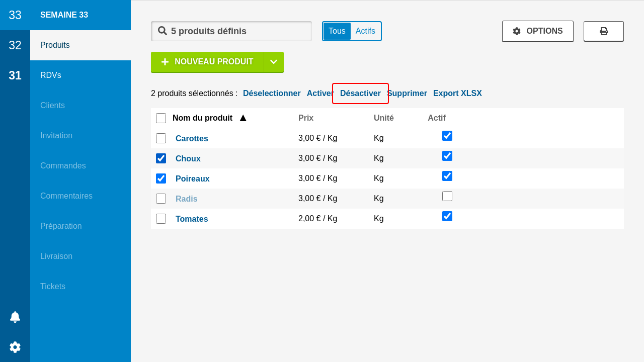The image size is (644, 362).
Task: Click Export XLSX link
Action: pos(457,94)
